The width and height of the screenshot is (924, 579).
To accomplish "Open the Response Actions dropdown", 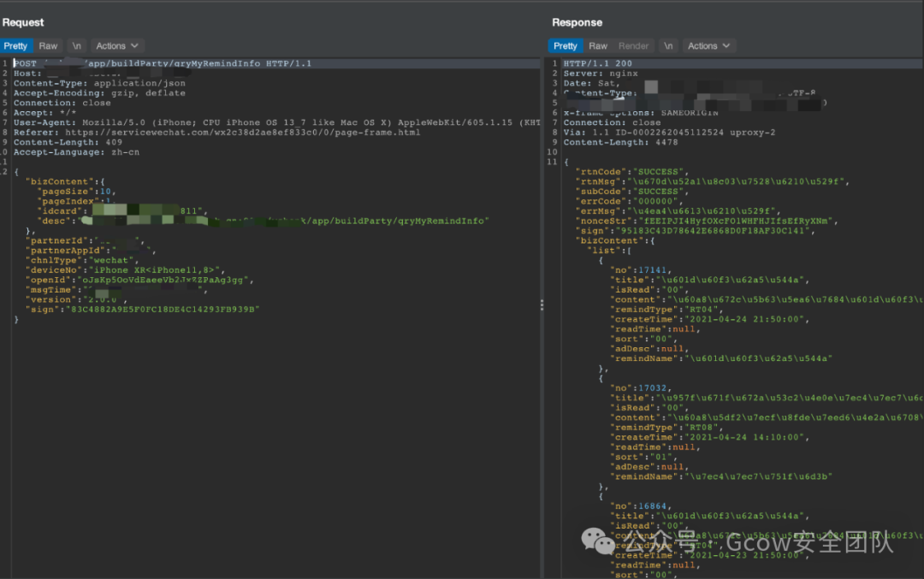I will pos(709,46).
